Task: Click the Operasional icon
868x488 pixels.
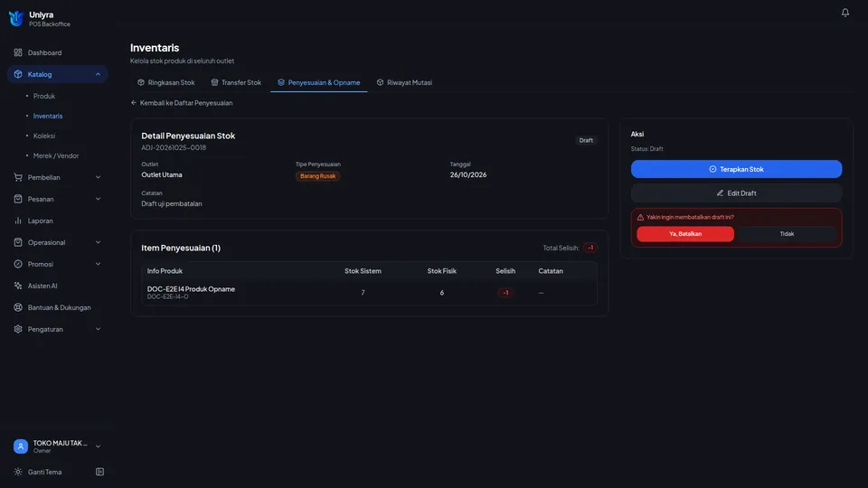Action: [x=18, y=242]
